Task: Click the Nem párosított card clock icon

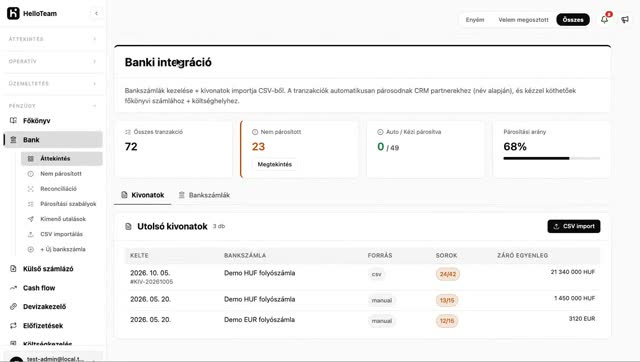Action: click(255, 132)
